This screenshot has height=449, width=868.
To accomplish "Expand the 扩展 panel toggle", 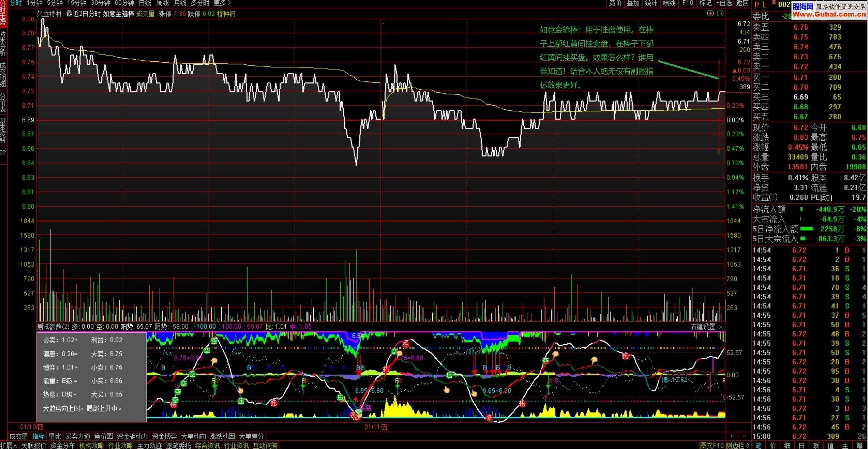I will click(x=9, y=445).
